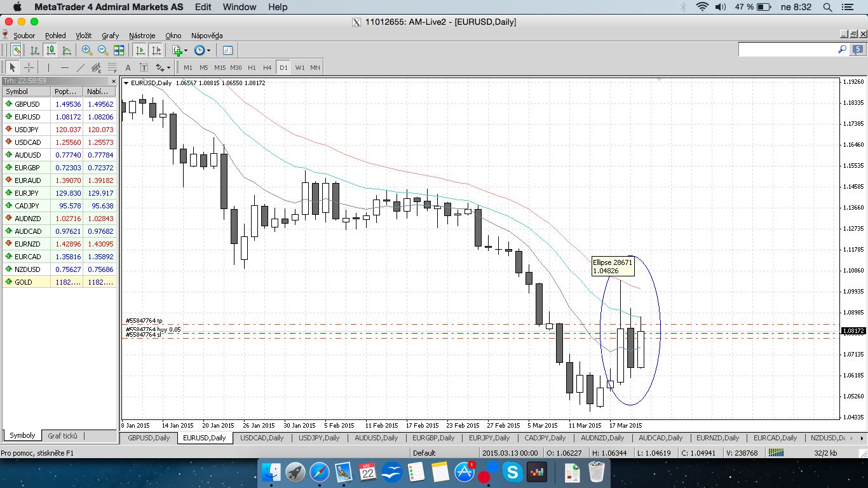868x488 pixels.
Task: Switch to M15 timeframe
Action: tap(220, 67)
